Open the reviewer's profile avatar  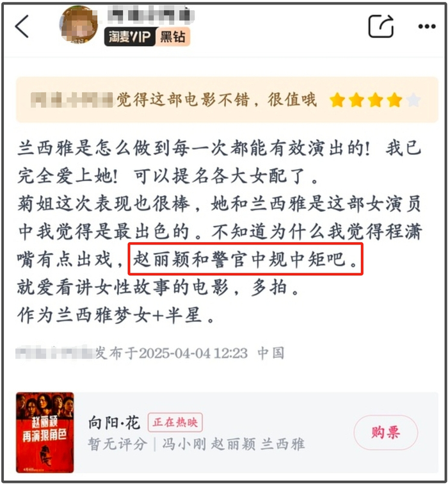[79, 25]
